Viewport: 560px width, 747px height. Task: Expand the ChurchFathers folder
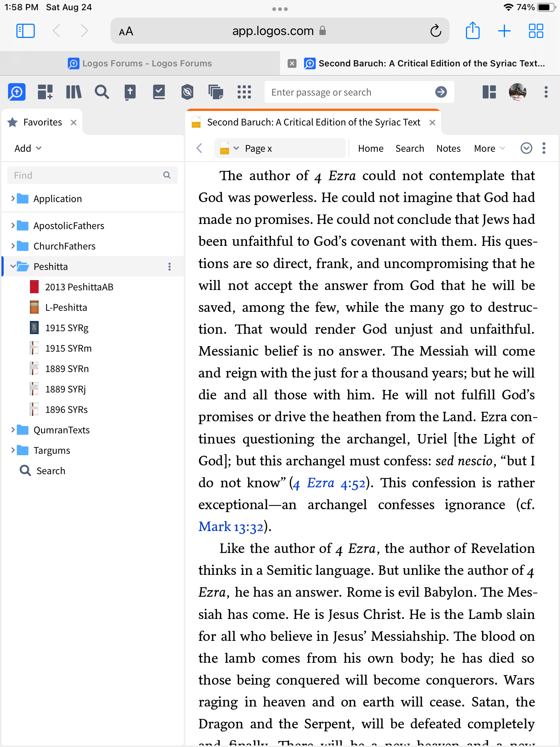click(13, 246)
